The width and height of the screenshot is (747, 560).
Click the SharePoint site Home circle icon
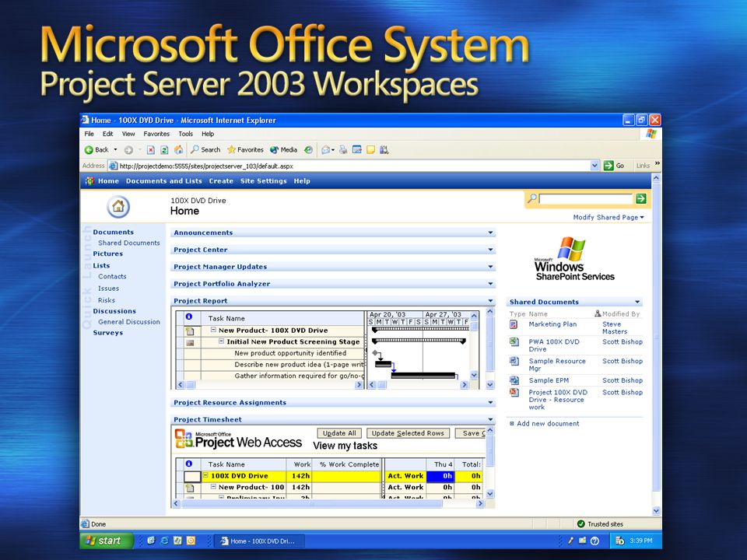tap(118, 207)
